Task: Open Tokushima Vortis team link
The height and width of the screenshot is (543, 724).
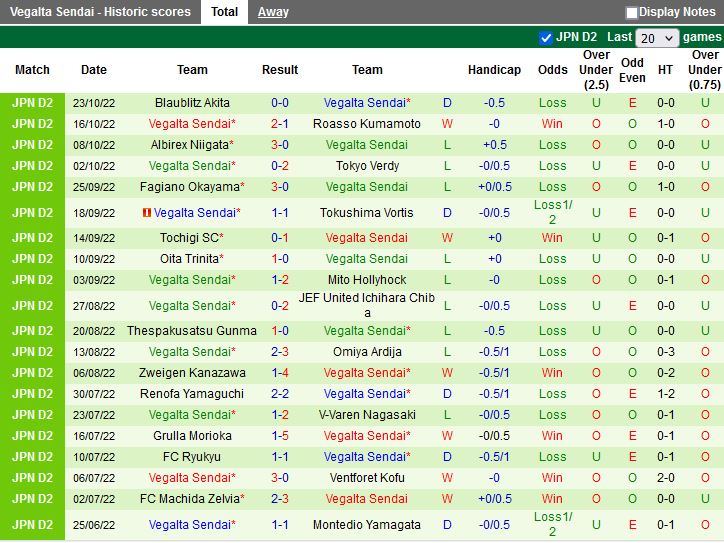Action: click(x=367, y=212)
